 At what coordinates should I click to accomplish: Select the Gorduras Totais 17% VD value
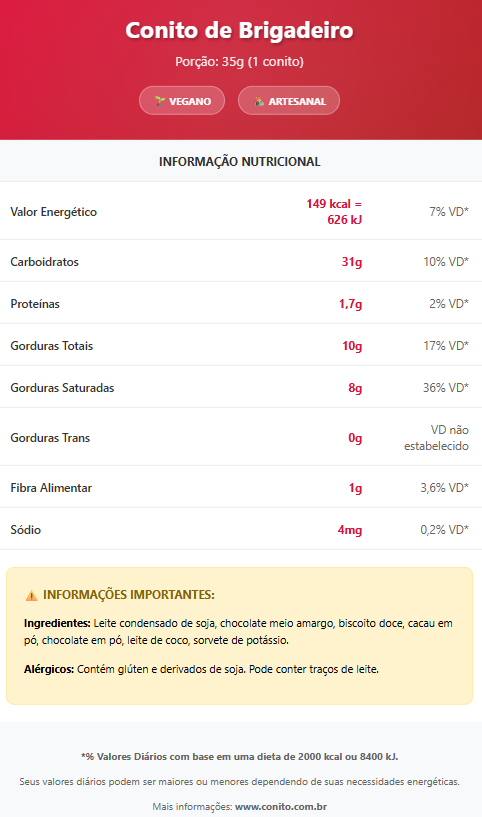[446, 345]
